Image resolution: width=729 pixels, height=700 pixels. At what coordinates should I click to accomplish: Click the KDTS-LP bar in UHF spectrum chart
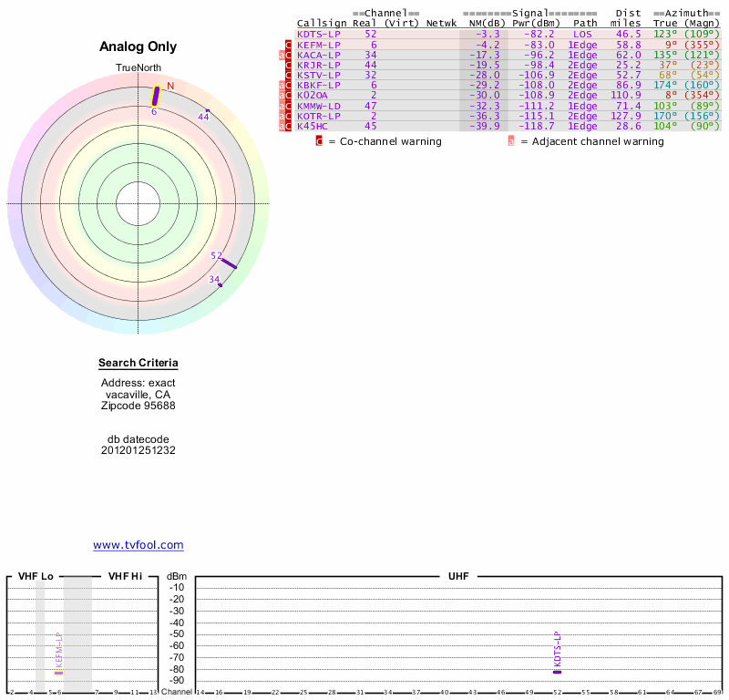[557, 672]
